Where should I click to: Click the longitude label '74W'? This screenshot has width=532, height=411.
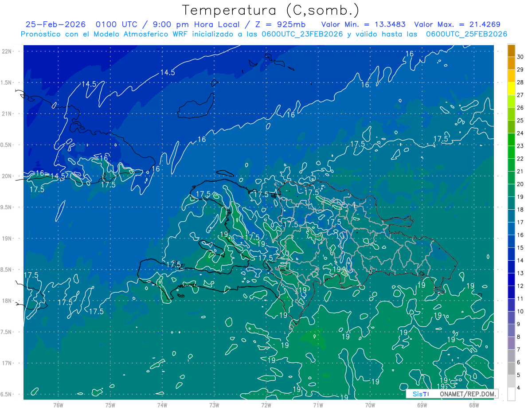(162, 404)
